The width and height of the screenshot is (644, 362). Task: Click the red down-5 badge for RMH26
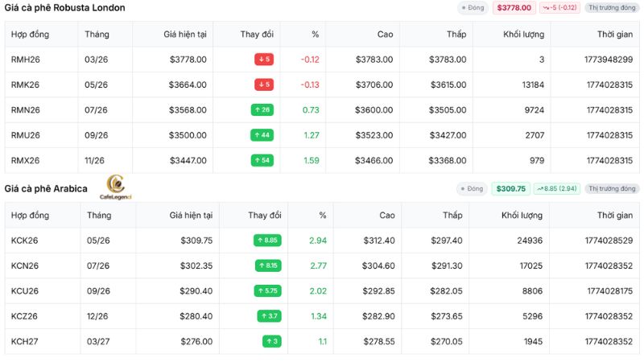click(264, 60)
